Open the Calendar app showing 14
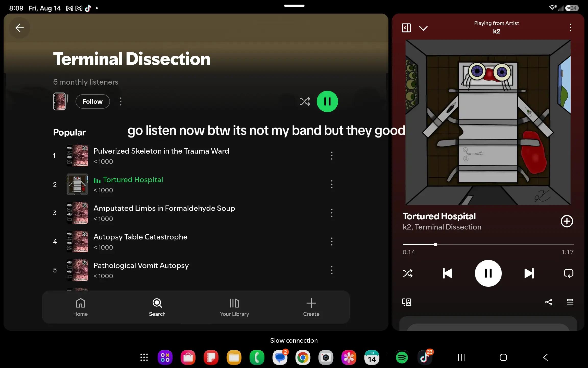The width and height of the screenshot is (588, 368). pos(372,357)
